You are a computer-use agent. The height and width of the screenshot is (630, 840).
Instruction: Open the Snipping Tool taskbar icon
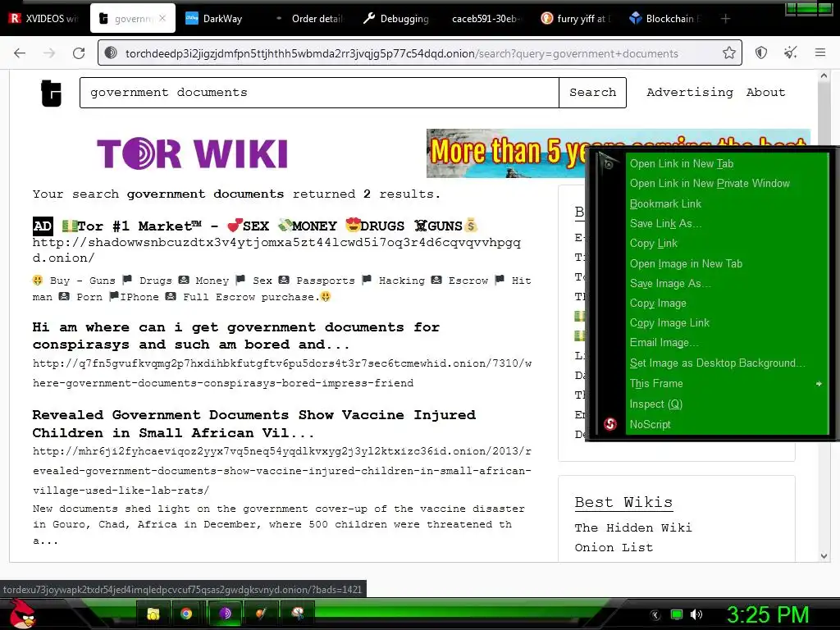[297, 614]
